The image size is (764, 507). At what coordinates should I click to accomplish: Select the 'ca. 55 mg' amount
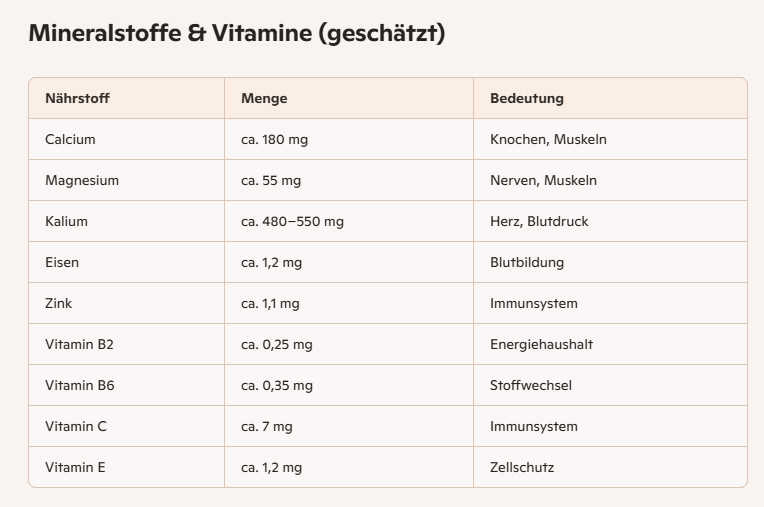[271, 180]
